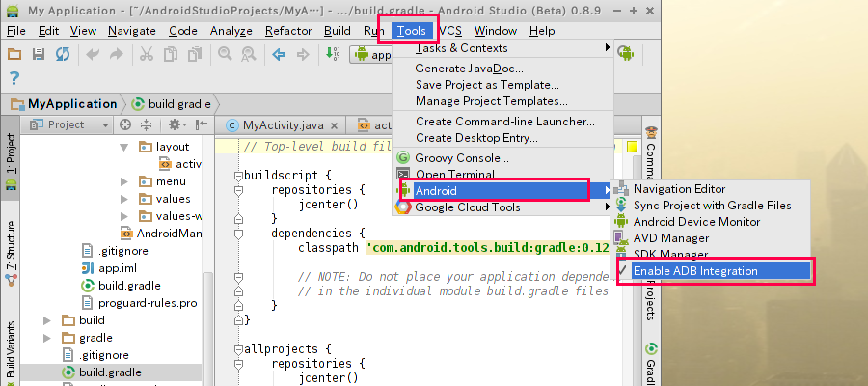
Task: Launch Android Device Monitor
Action: 711,222
